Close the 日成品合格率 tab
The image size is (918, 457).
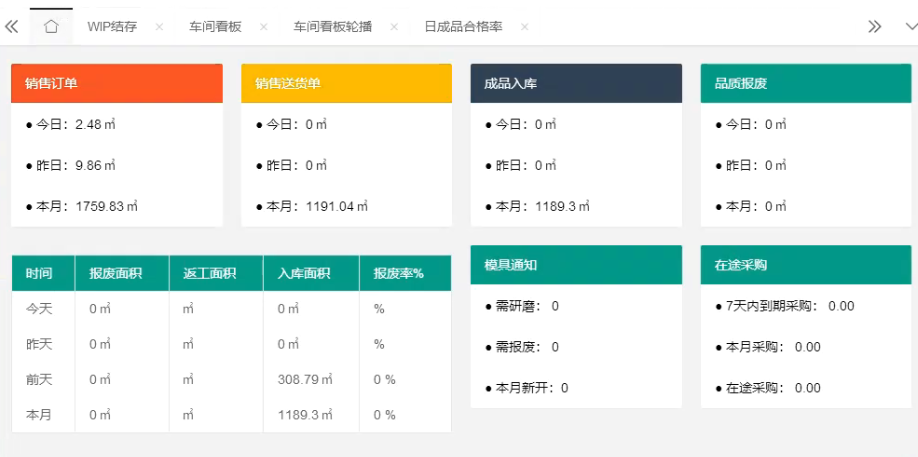(525, 27)
